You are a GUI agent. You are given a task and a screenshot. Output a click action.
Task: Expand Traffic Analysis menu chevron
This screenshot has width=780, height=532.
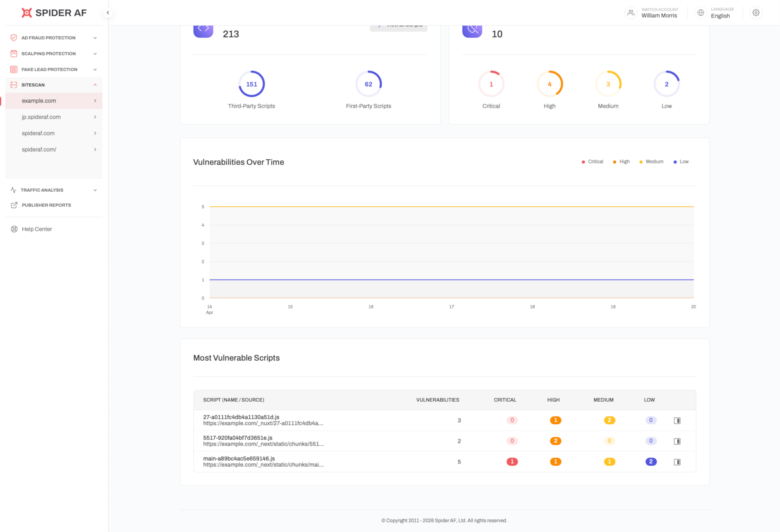click(x=95, y=190)
